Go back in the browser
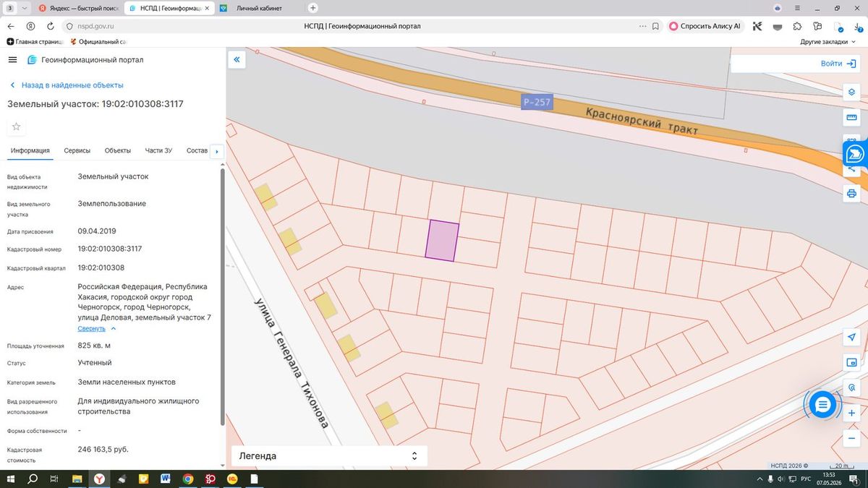 11,26
